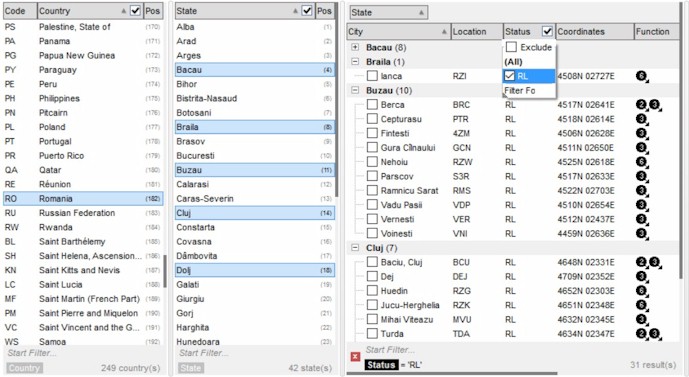Image resolution: width=689 pixels, height=377 pixels.
Task: Tick the checkbox for Ianca
Action: (x=372, y=76)
